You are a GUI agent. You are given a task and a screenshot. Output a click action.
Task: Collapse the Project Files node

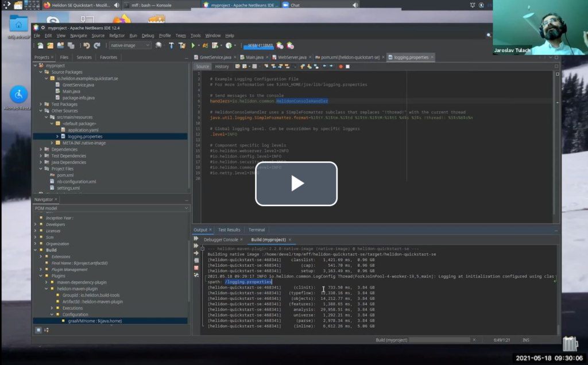(x=41, y=169)
